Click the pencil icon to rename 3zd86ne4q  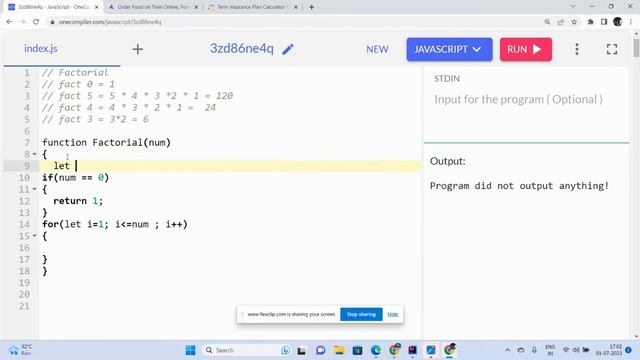(x=288, y=49)
